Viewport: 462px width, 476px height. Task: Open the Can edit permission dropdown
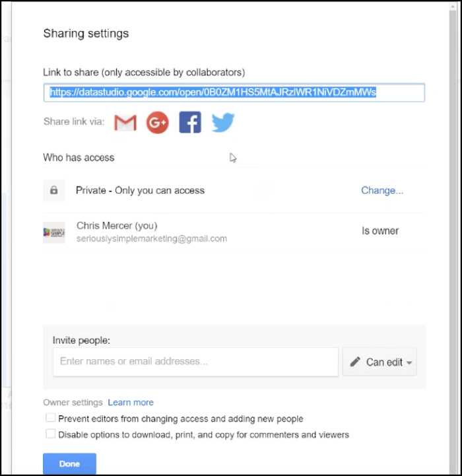379,362
